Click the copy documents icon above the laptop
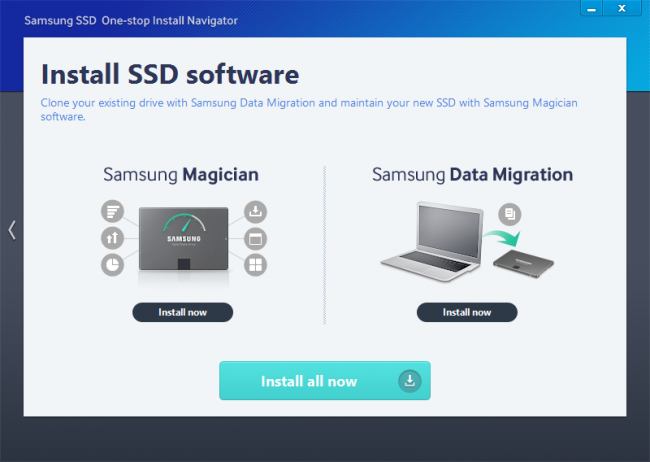The width and height of the screenshot is (650, 462). (509, 214)
